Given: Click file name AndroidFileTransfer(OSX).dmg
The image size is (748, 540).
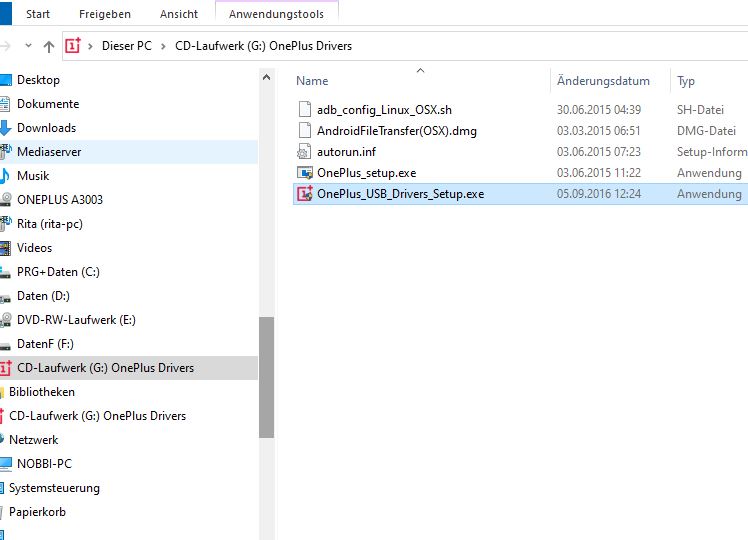Looking at the screenshot, I should coord(397,131).
